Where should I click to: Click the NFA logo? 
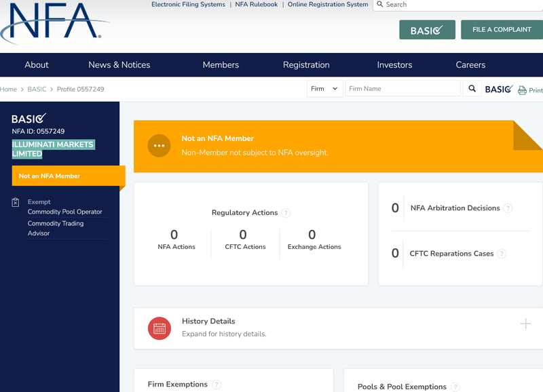(54, 24)
